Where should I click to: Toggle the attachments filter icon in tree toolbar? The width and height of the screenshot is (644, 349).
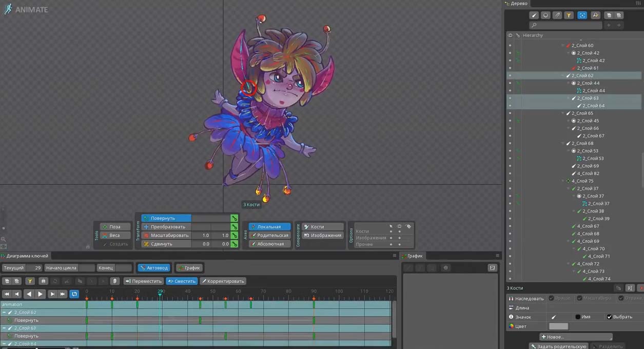(x=557, y=15)
